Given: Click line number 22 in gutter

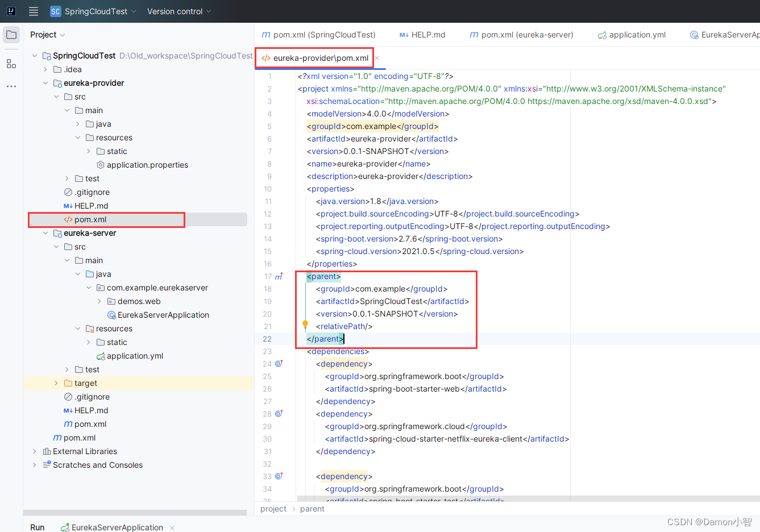Looking at the screenshot, I should click(267, 339).
